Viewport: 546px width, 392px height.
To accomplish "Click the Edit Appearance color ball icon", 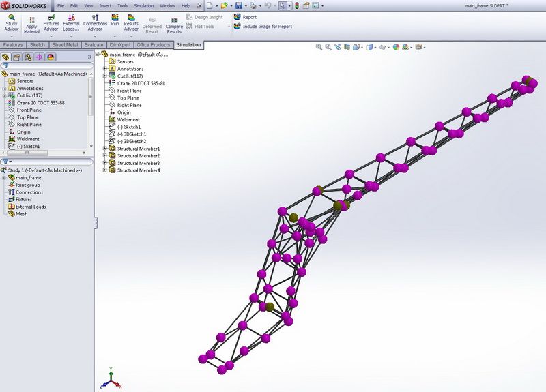I will pos(396,47).
